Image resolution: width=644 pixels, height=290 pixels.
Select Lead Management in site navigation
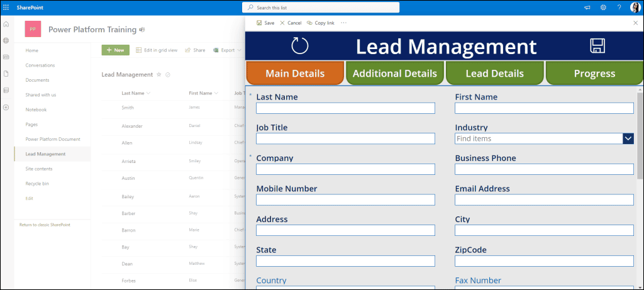45,154
